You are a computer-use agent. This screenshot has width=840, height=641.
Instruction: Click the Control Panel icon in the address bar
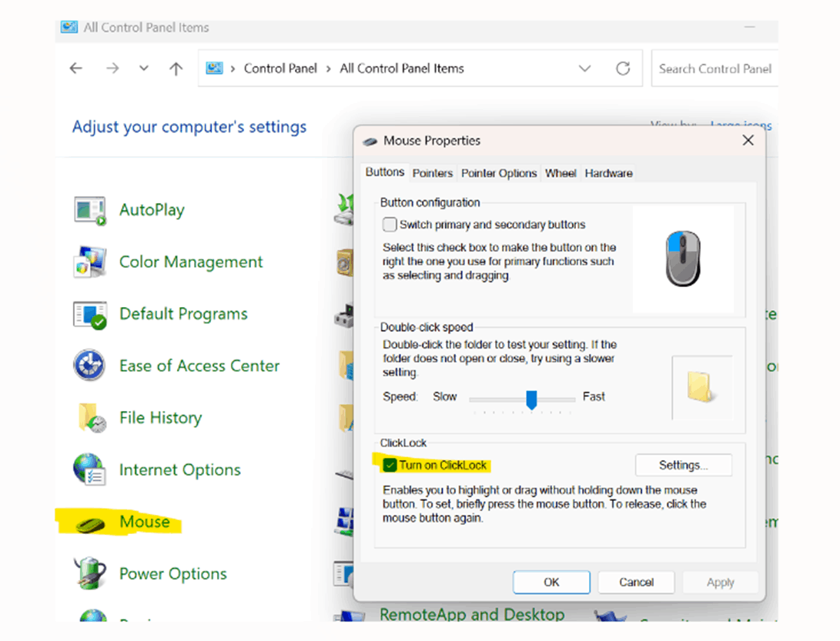214,68
